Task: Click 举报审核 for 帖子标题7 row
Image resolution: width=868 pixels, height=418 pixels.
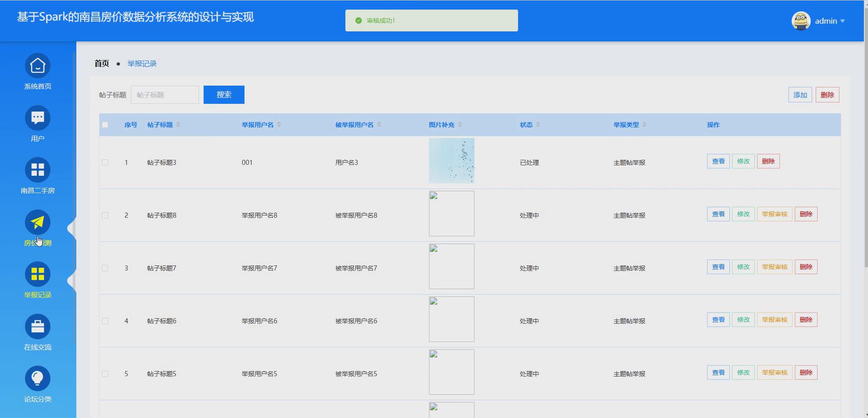Action: point(775,267)
